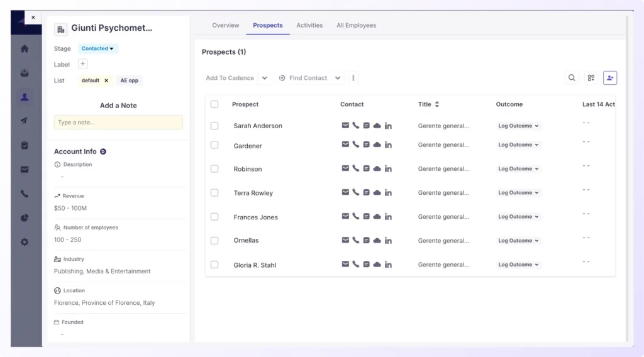Click the column layout grid icon
Screen dimensions: 644x357
[591, 78]
